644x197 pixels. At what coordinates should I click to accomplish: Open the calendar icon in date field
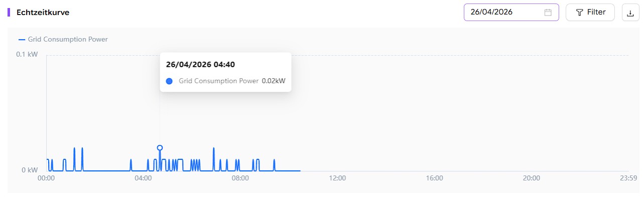[548, 13]
